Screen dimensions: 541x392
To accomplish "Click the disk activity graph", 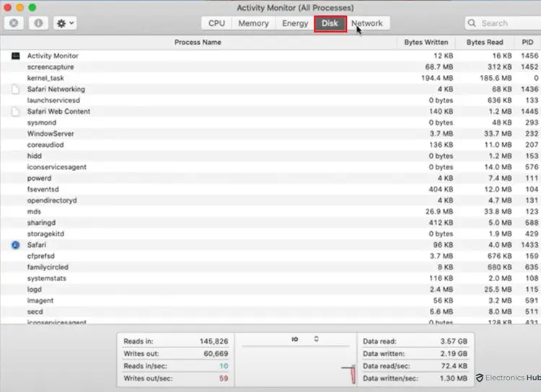I will click(296, 366).
